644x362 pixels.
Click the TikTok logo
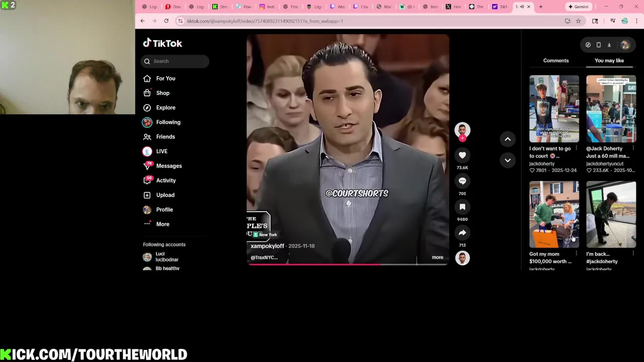(x=163, y=43)
